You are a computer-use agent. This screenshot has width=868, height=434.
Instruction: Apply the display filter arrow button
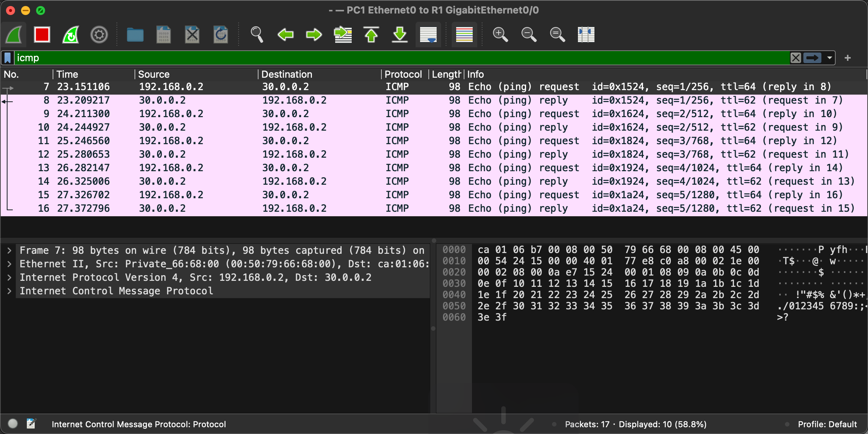tap(812, 58)
